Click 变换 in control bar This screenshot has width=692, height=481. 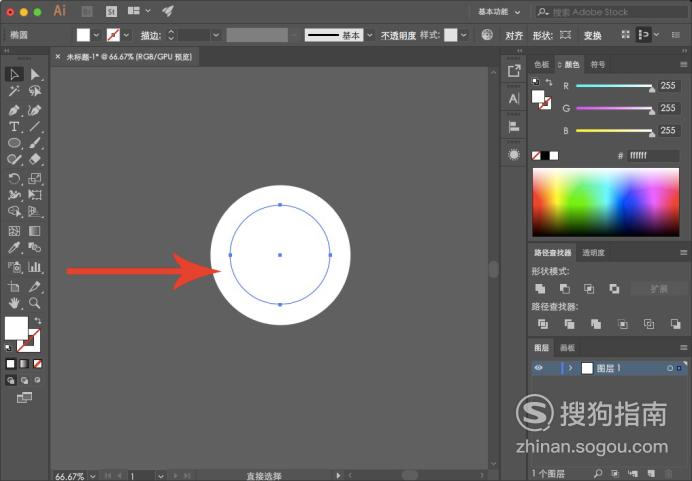pyautogui.click(x=593, y=35)
